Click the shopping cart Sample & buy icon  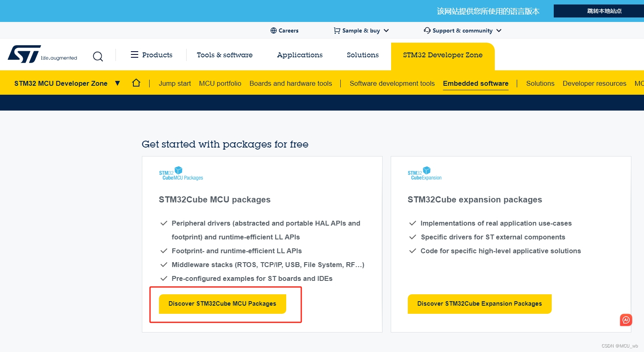point(337,30)
